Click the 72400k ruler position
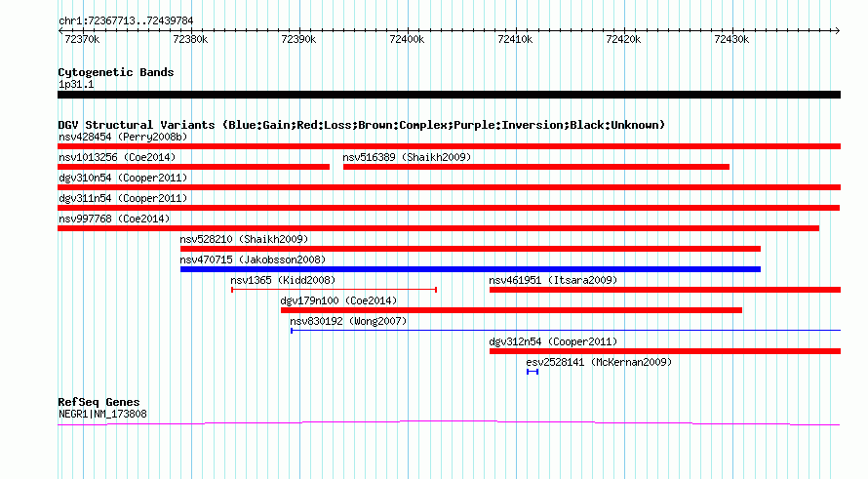The image size is (868, 479). click(x=407, y=39)
